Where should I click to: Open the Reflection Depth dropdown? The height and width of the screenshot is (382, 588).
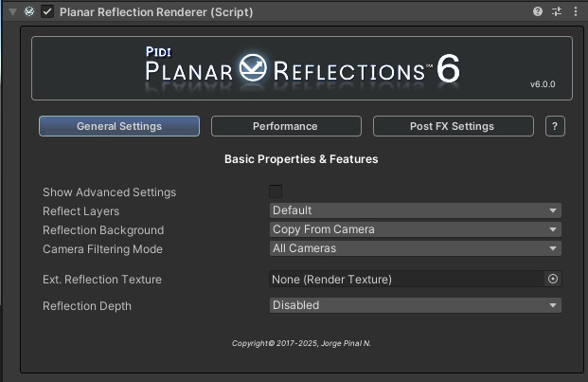point(415,305)
